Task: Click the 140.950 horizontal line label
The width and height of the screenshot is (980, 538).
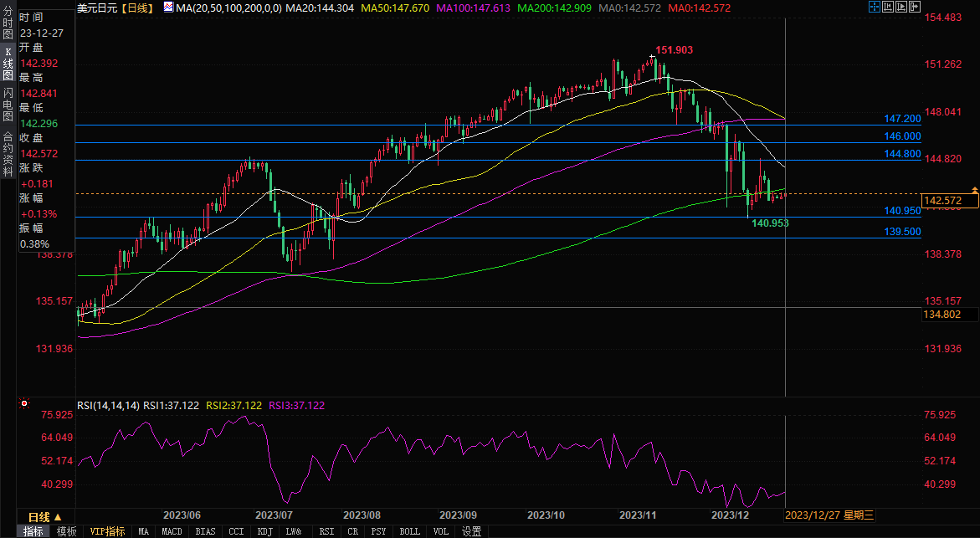Action: [902, 211]
